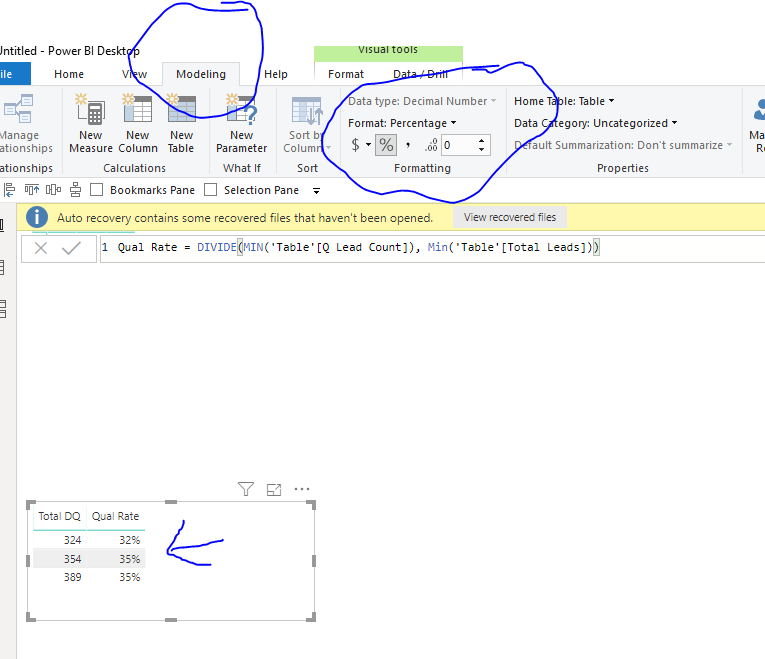
Task: Apply percentage format with % button
Action: tap(386, 145)
